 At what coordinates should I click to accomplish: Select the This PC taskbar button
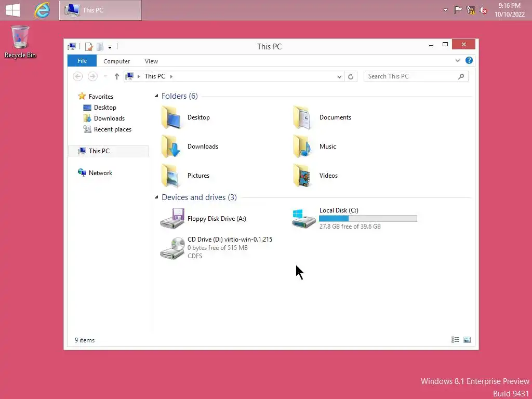point(100,10)
